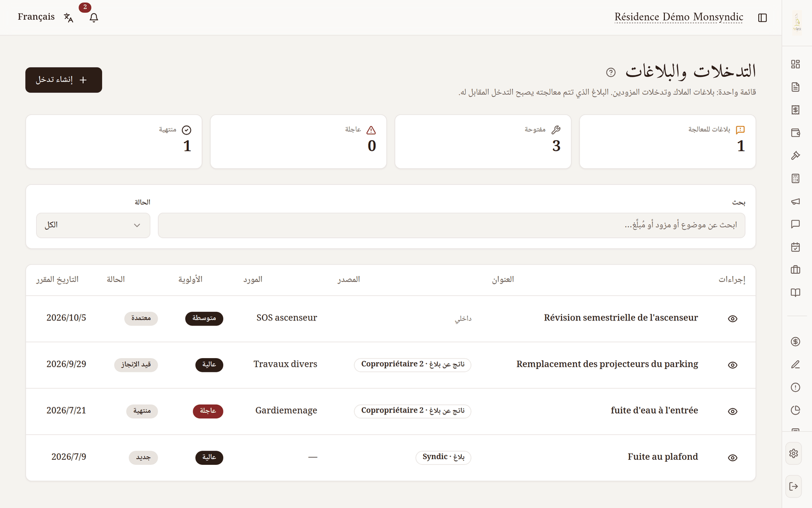
Task: Open the gavel icon in sidebar
Action: pyautogui.click(x=795, y=155)
